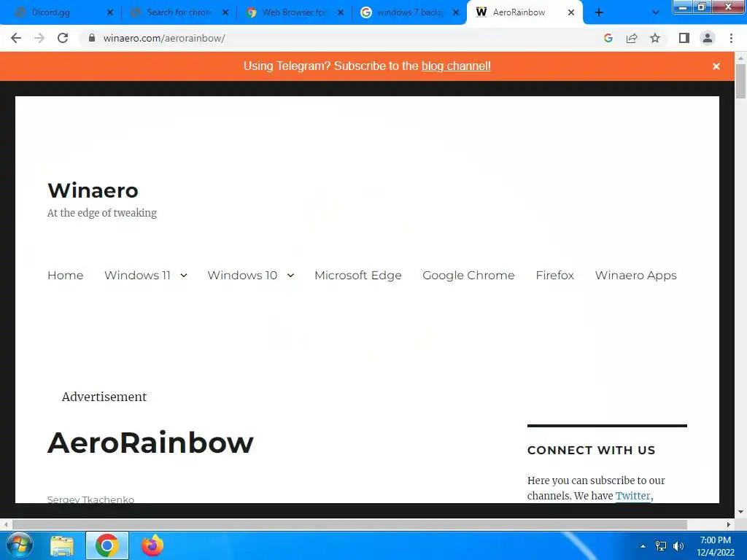Switch to the Web Browser tab
Viewport: 747px width, 560px height.
click(294, 12)
